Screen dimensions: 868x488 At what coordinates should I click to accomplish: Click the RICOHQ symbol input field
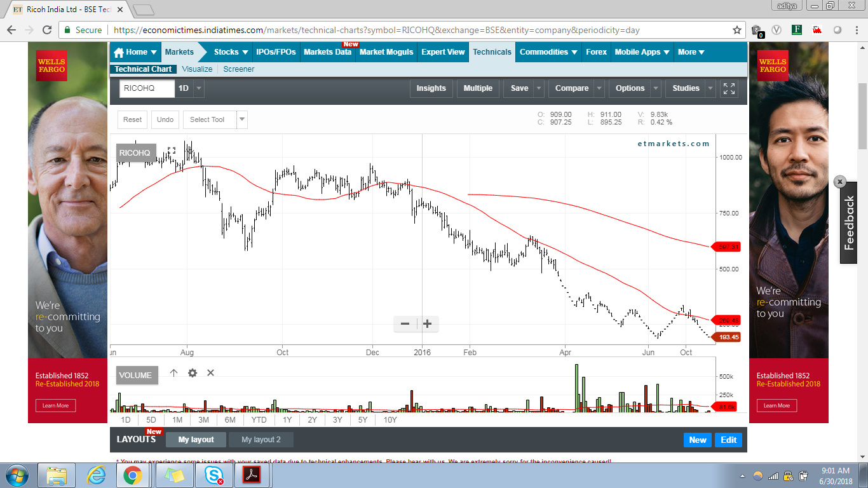click(147, 89)
